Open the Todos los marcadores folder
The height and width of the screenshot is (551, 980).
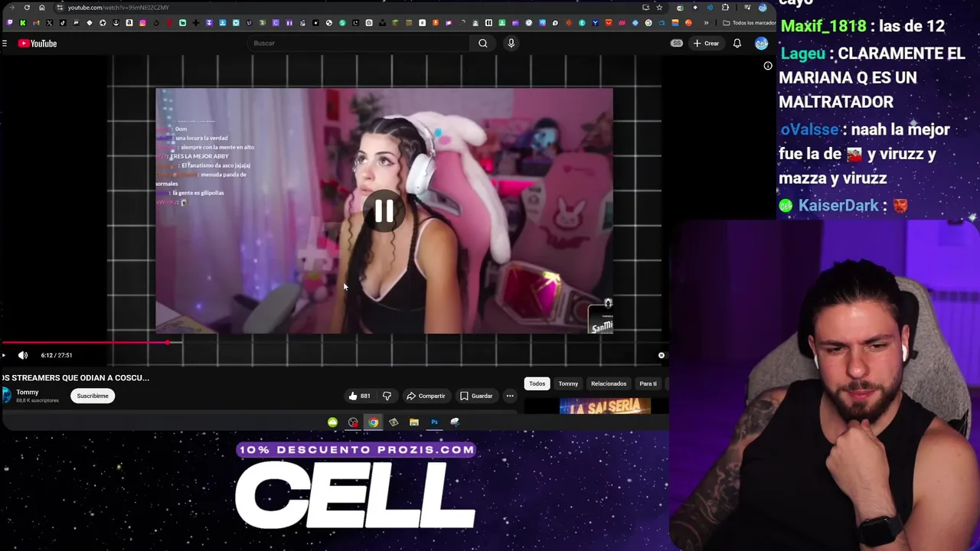749,23
